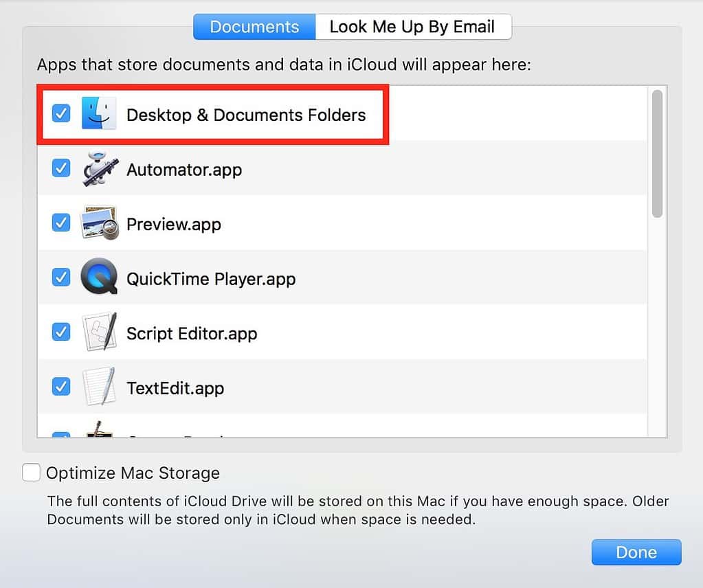Screen dimensions: 703x588
Task: Enable Optimize Mac Storage
Action: 31,472
